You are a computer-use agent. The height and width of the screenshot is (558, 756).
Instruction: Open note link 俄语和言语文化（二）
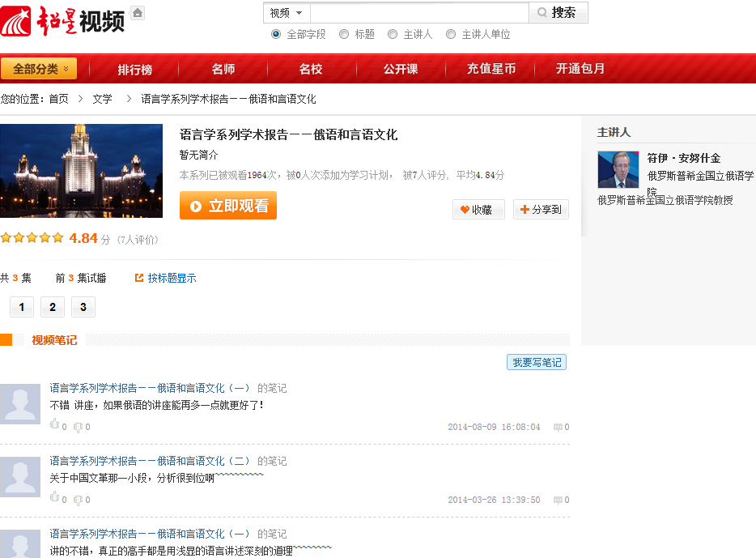[x=150, y=461]
